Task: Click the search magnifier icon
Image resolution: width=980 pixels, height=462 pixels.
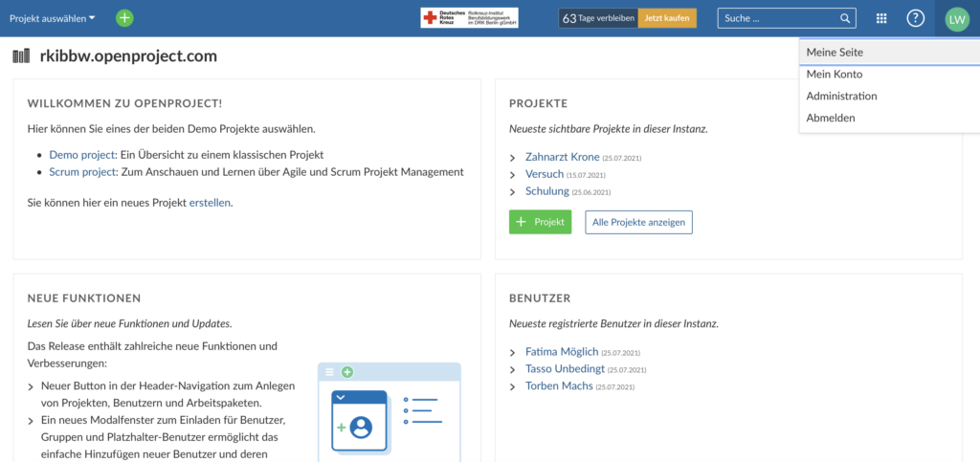Action: [845, 18]
